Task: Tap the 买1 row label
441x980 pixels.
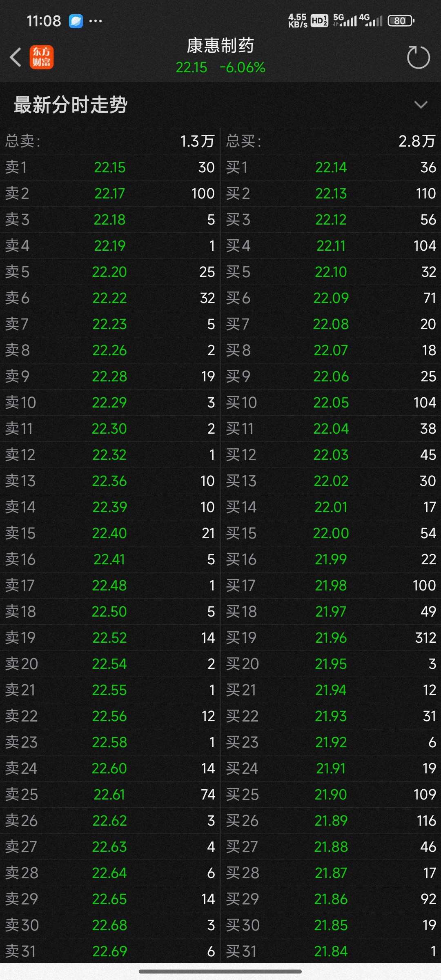Action: [x=237, y=167]
